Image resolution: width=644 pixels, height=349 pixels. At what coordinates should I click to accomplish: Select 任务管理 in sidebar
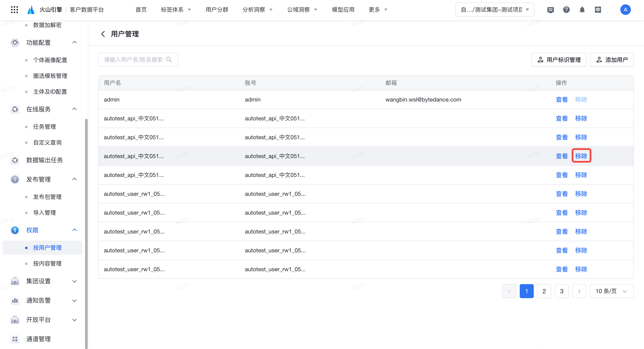[44, 126]
